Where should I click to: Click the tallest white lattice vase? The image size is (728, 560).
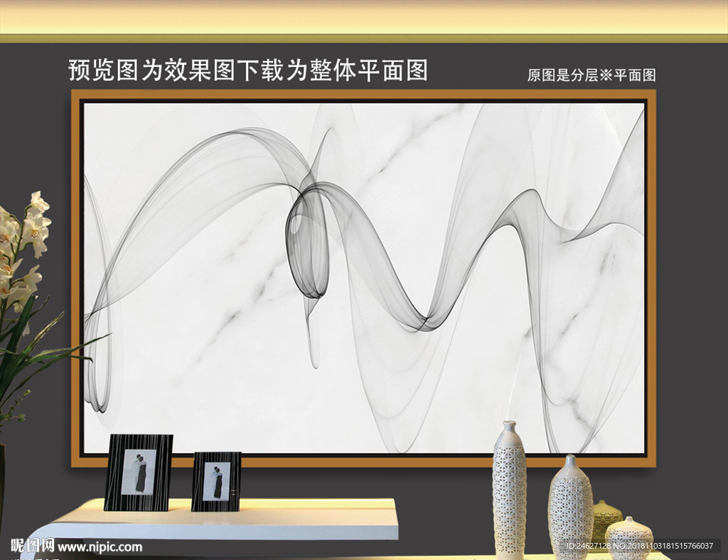[509, 488]
